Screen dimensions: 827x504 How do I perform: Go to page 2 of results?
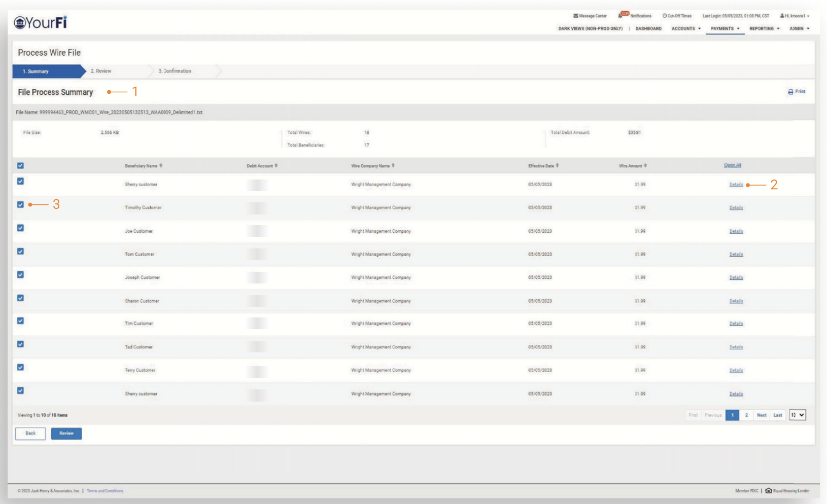click(746, 415)
